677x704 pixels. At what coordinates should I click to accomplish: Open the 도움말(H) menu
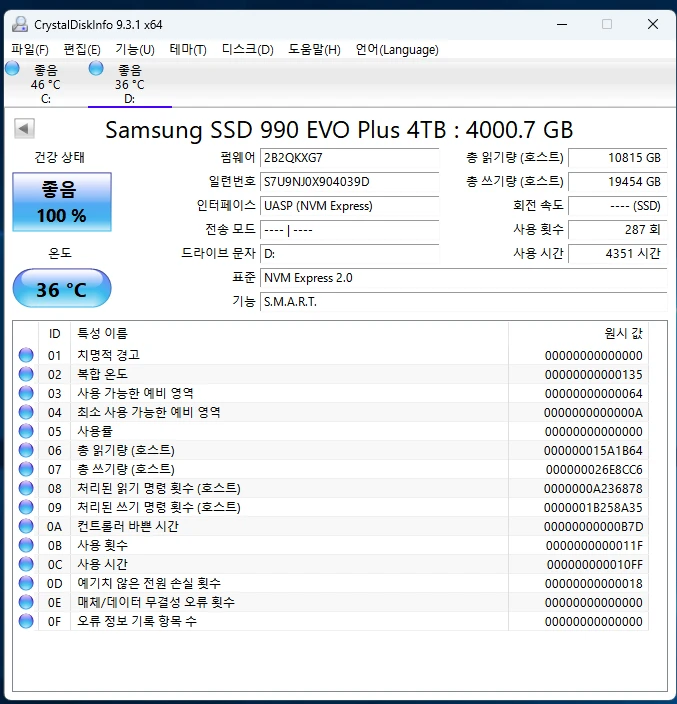(x=314, y=49)
